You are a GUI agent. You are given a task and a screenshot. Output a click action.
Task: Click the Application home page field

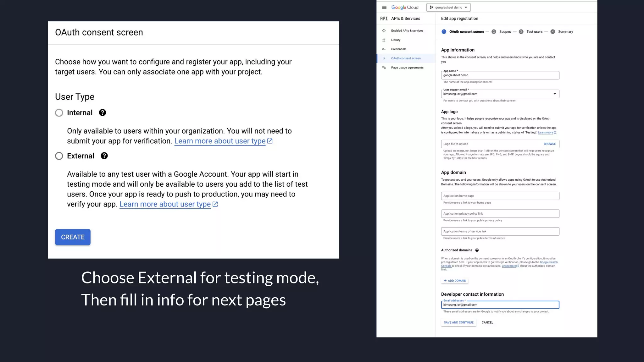tap(500, 196)
